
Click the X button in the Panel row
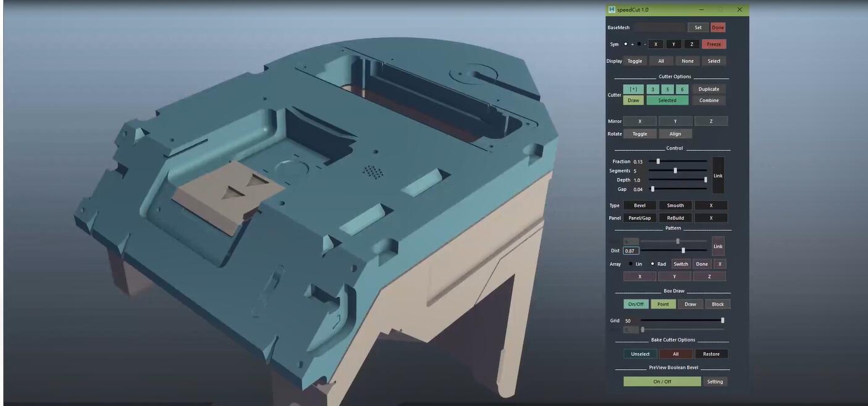[x=711, y=218]
